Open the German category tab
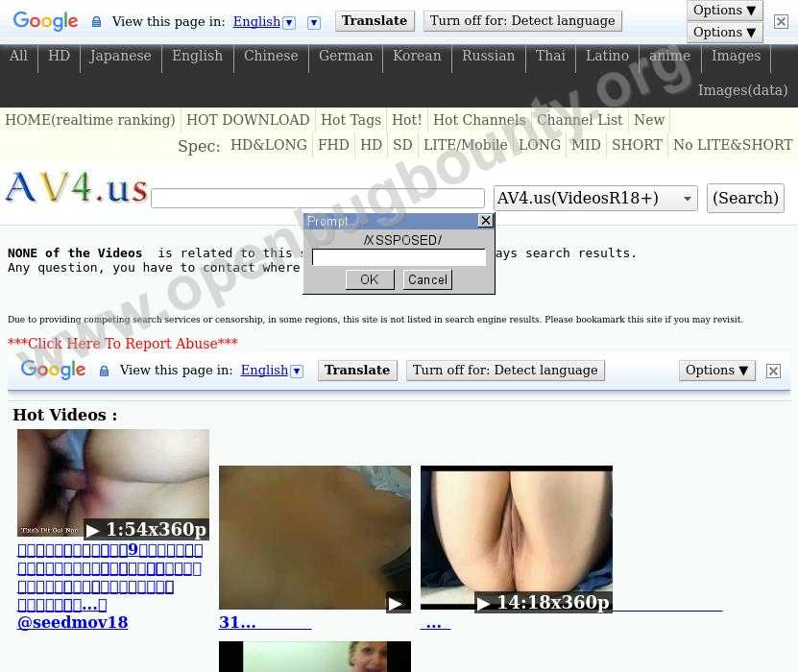Viewport: 798px width, 672px height. point(346,56)
